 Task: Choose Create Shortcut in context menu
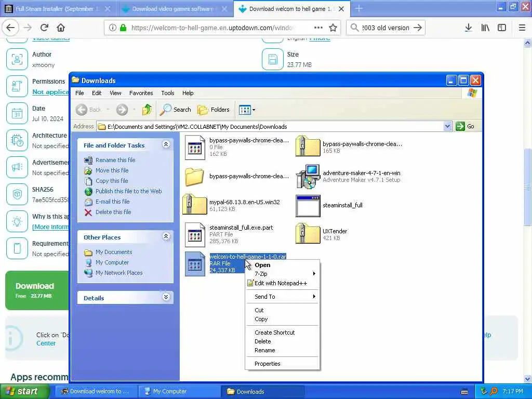(x=282, y=332)
